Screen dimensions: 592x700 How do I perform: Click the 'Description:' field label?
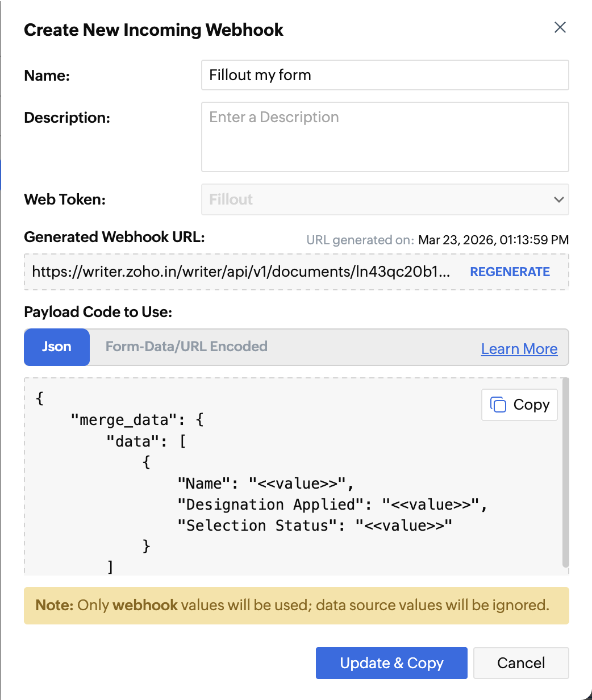tap(67, 118)
